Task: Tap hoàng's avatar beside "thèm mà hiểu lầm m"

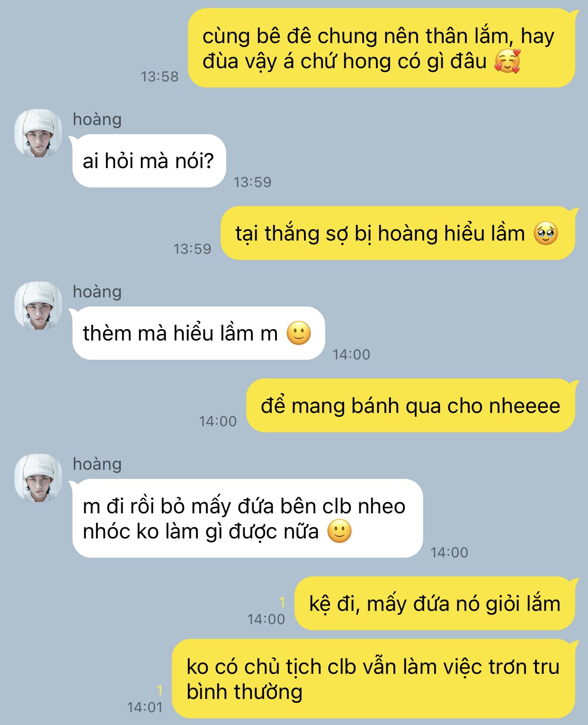Action: (x=38, y=305)
